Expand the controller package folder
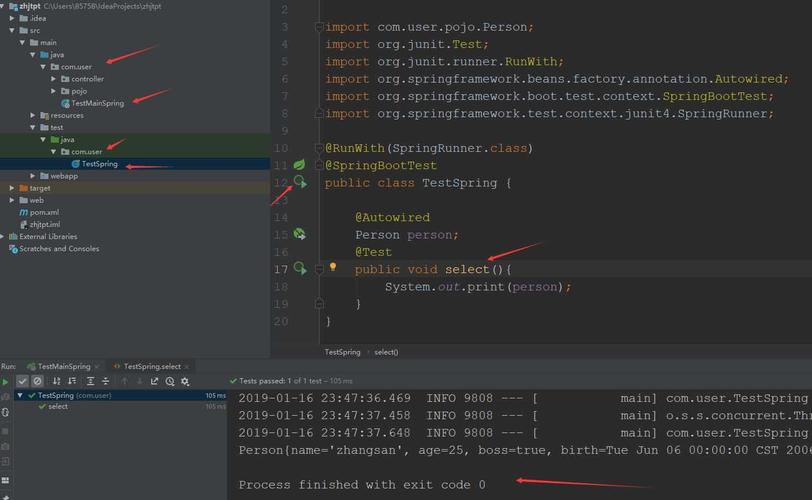The image size is (812, 500). (54, 79)
